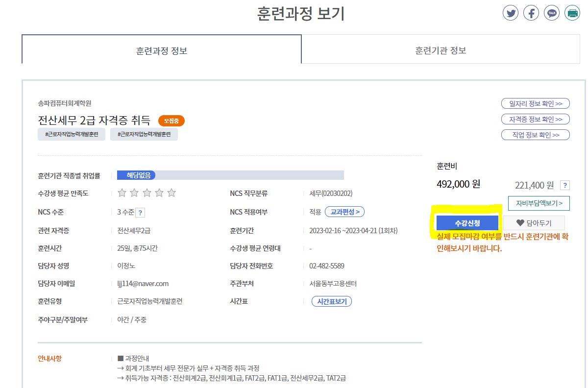Share the course on Twitter
This screenshot has width=588, height=388.
point(511,13)
